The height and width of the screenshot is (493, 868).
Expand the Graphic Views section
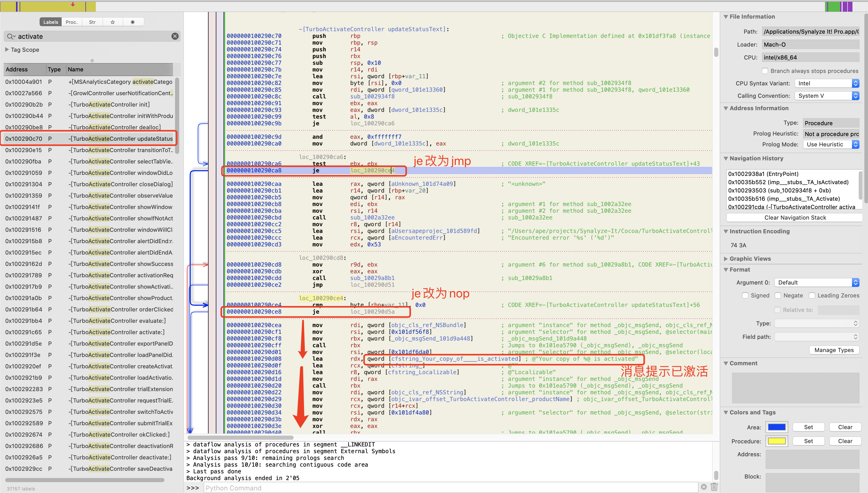[x=726, y=259]
